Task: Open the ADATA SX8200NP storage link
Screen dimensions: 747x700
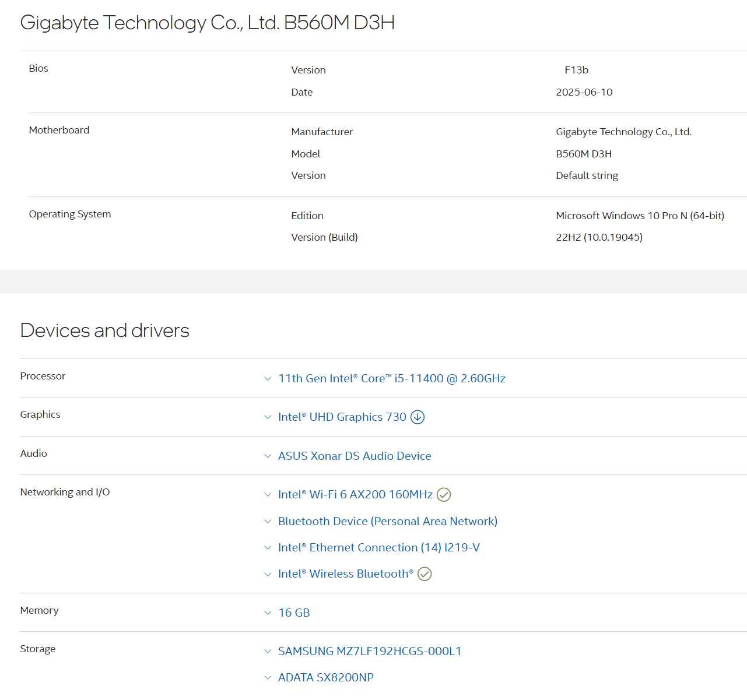Action: 326,677
